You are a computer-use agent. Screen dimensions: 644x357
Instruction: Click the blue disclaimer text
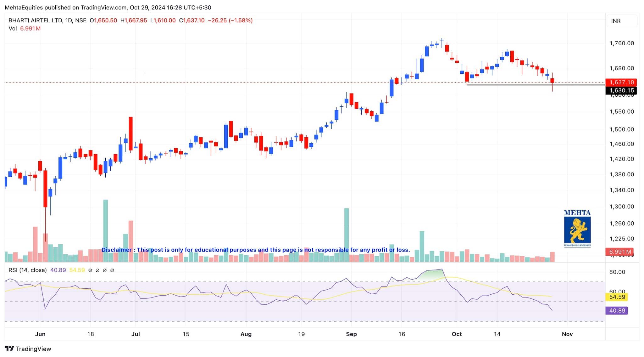tap(256, 250)
